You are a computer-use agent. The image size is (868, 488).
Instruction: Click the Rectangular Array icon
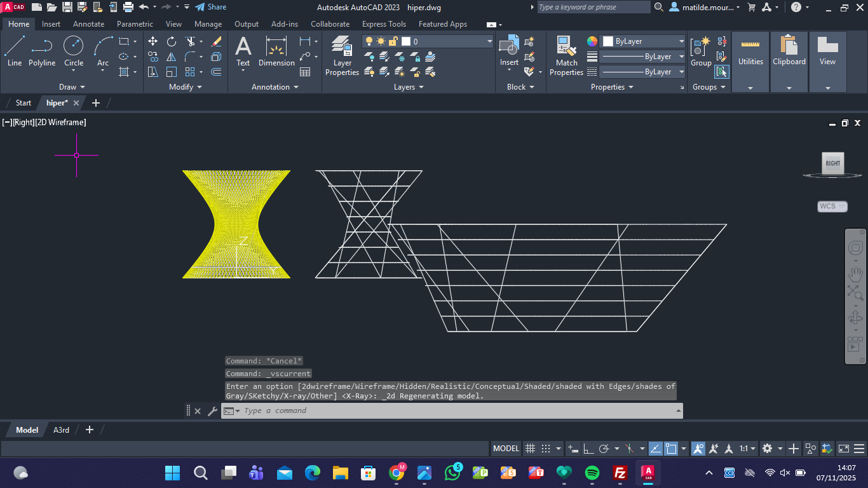[190, 72]
